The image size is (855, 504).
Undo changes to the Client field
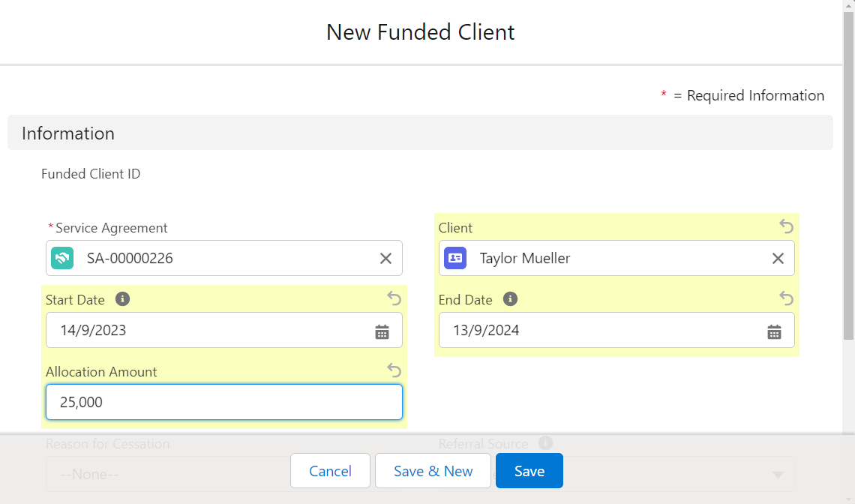786,226
